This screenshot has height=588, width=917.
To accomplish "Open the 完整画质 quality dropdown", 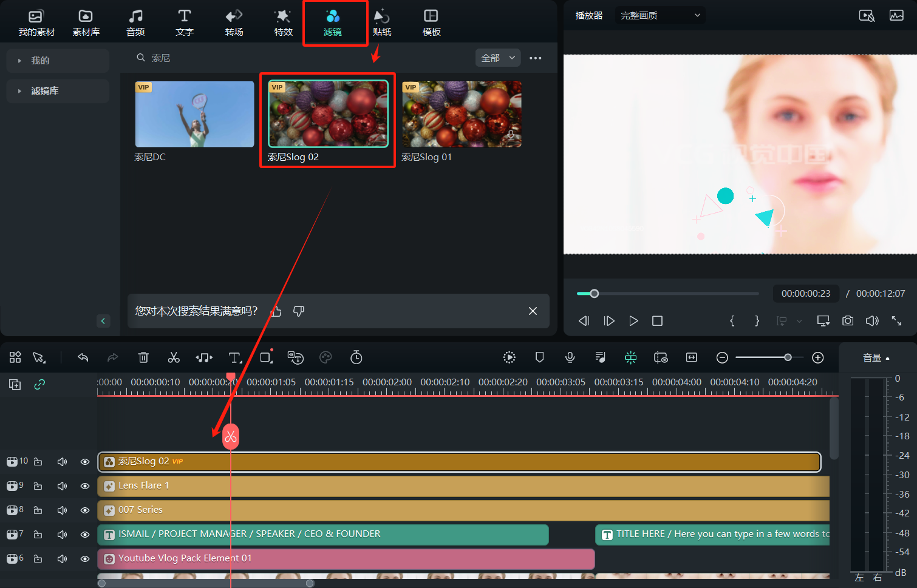I will click(x=660, y=15).
